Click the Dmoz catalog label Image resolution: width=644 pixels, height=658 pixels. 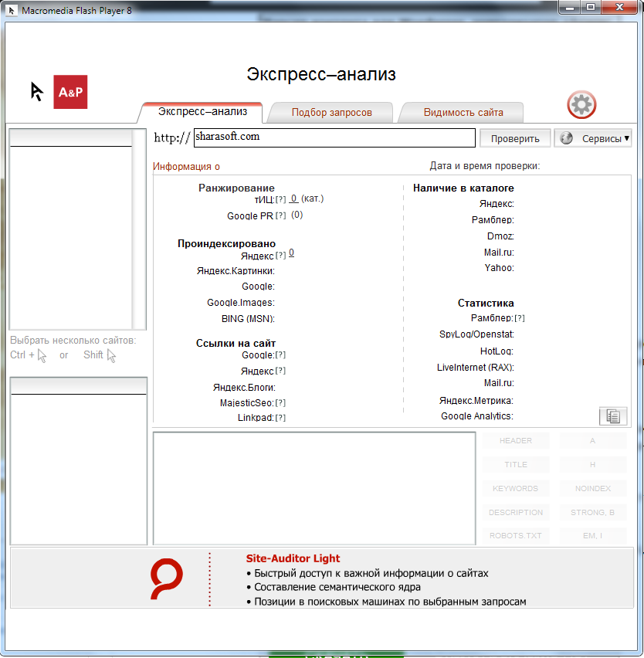(x=500, y=236)
